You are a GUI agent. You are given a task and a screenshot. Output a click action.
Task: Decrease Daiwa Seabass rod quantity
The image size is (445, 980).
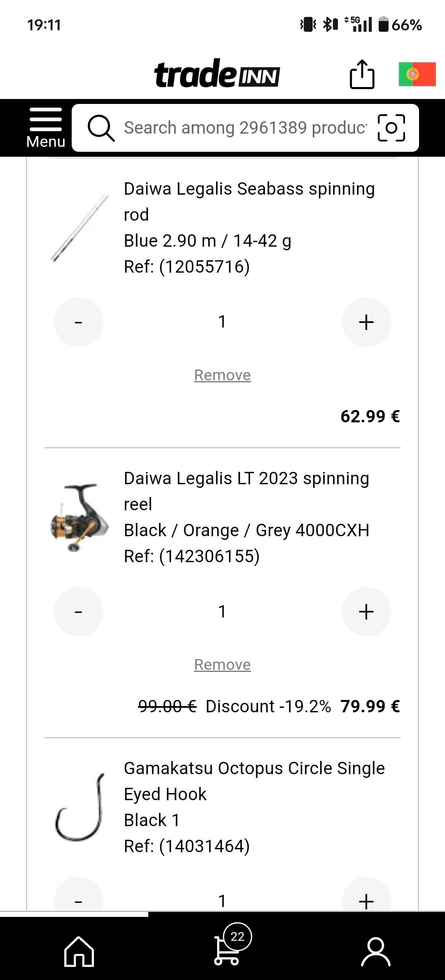(x=78, y=322)
